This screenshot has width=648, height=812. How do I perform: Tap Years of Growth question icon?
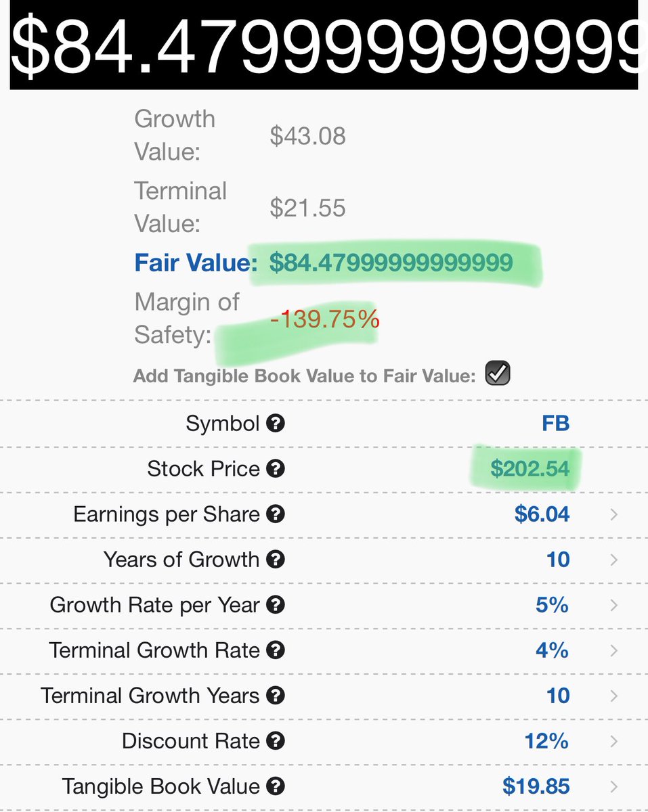coord(275,560)
